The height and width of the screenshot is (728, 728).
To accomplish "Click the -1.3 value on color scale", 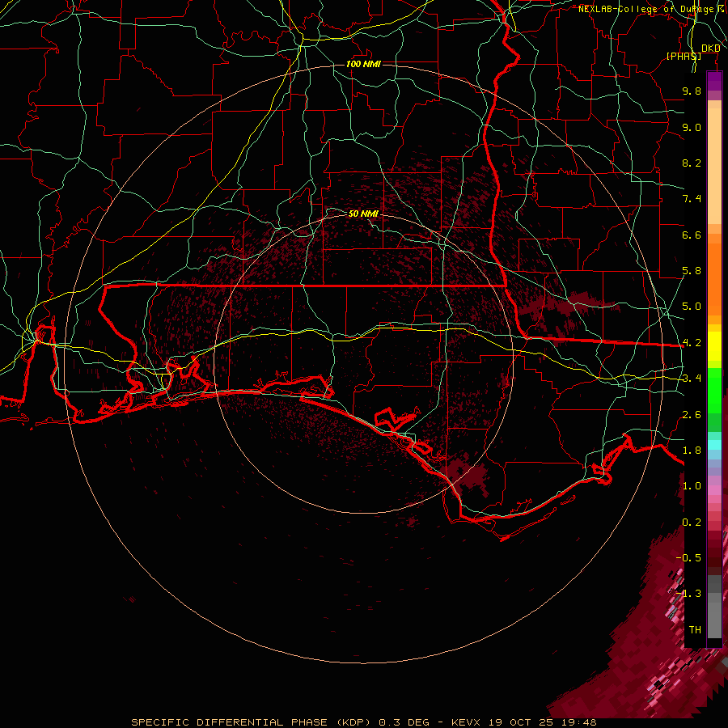I will pyautogui.click(x=689, y=594).
